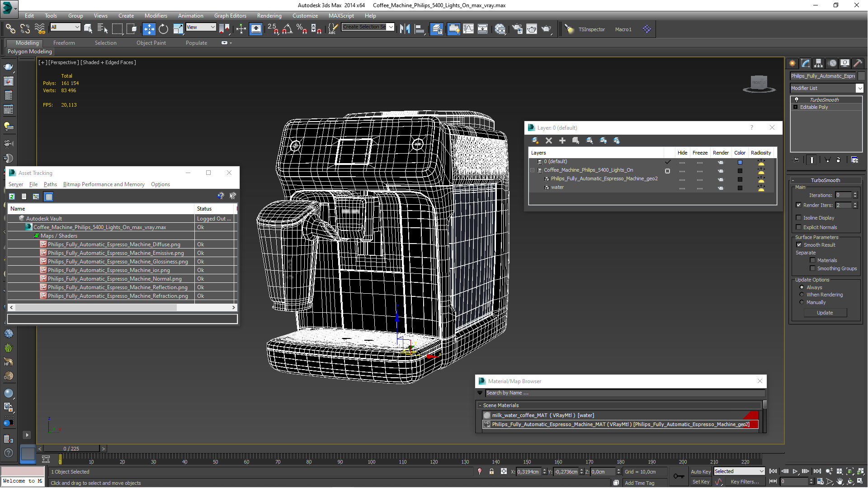Click the time slider at 0 / 225
Image resolution: width=868 pixels, height=488 pixels.
(71, 449)
